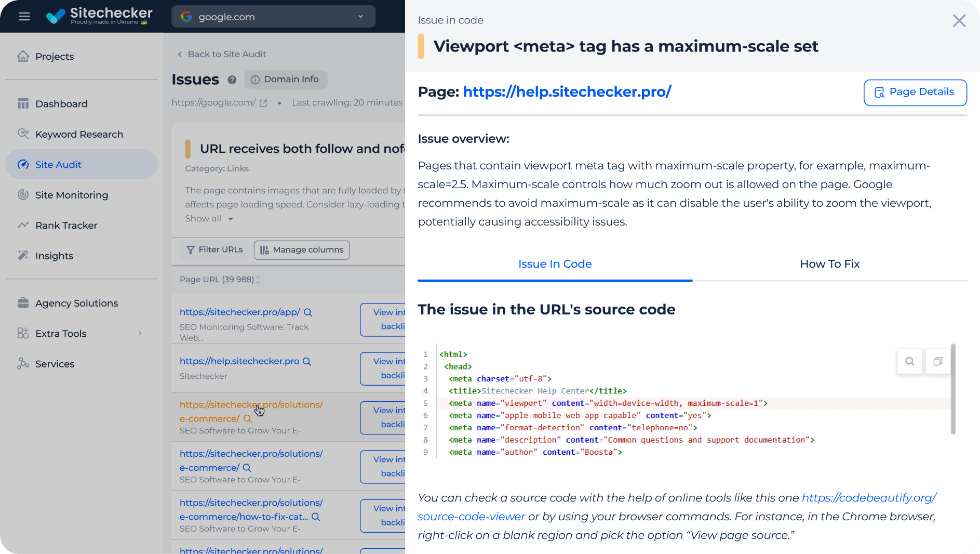This screenshot has height=554, width=980.
Task: Open https://help.sitechecker.pro link in list
Action: (x=239, y=361)
